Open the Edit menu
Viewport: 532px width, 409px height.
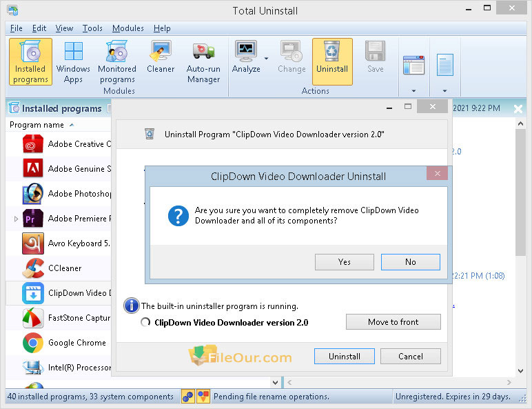point(39,28)
